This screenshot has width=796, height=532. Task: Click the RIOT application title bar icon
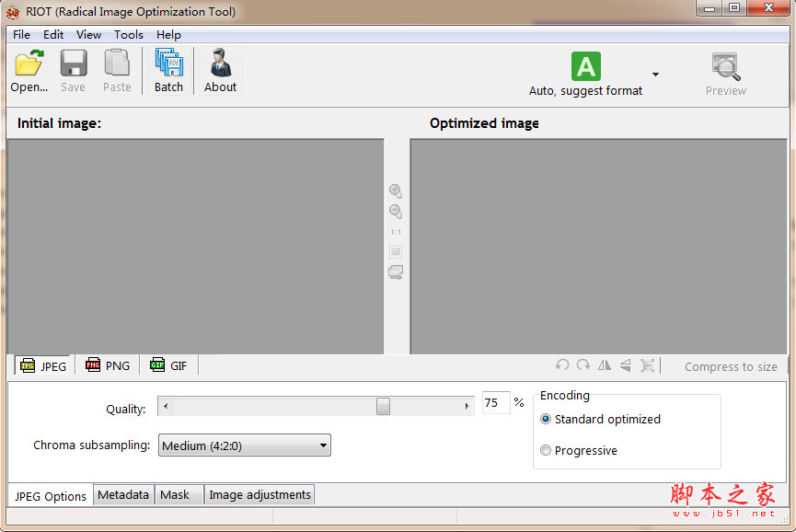click(13, 12)
